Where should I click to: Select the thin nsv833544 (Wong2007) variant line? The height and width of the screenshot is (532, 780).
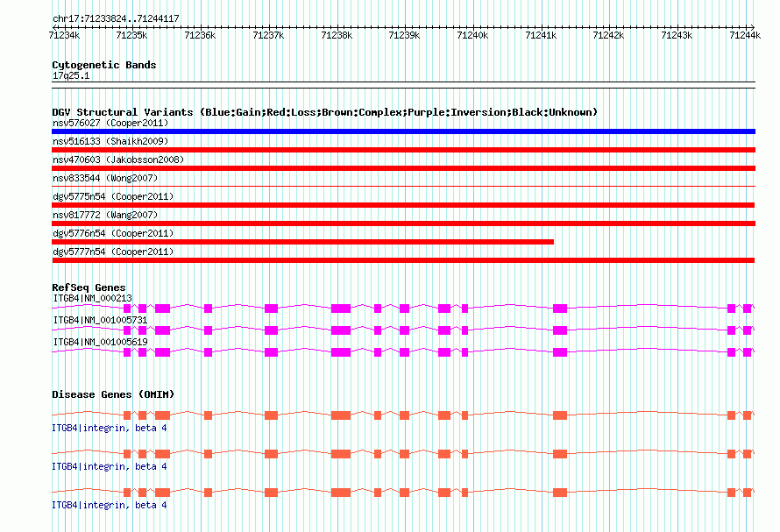coord(403,186)
